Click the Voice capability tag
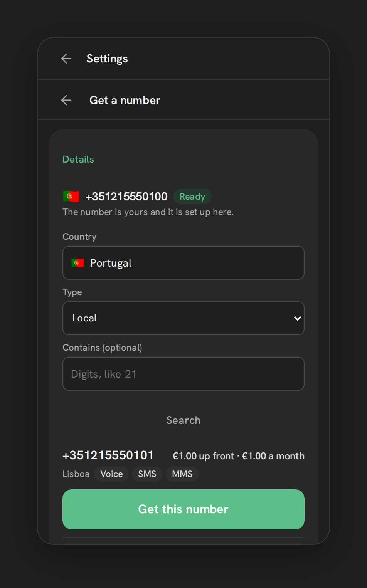Image resolution: width=367 pixels, height=588 pixels. pos(111,474)
